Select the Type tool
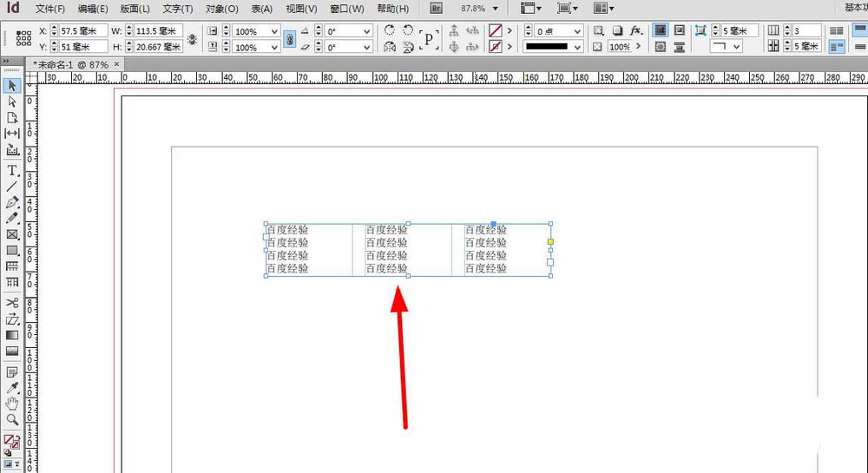Image resolution: width=868 pixels, height=473 pixels. pos(12,170)
